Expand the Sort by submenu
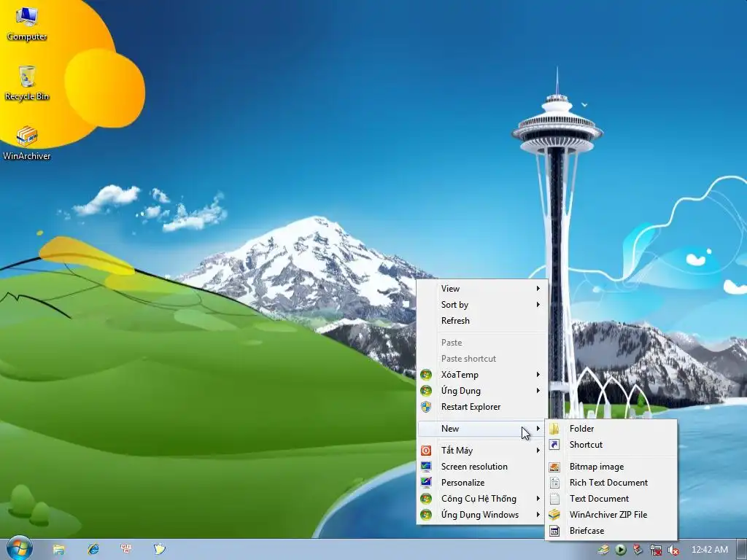The width and height of the screenshot is (747, 560). [x=482, y=305]
